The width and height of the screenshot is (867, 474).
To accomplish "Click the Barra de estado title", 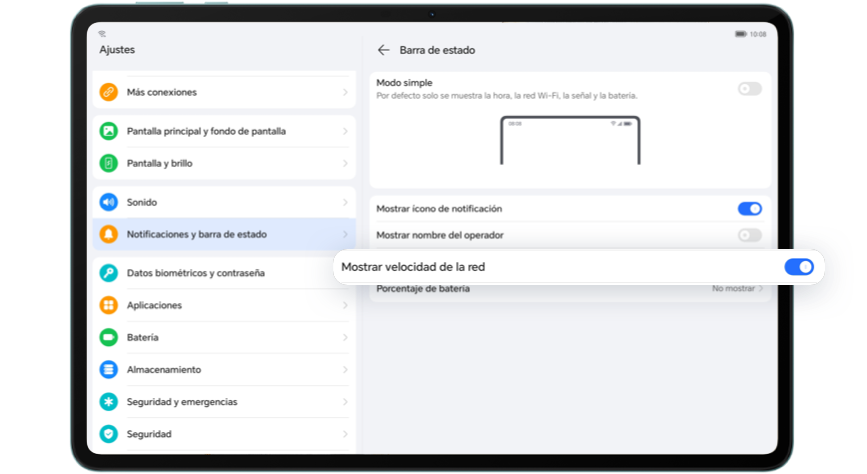I will (437, 50).
